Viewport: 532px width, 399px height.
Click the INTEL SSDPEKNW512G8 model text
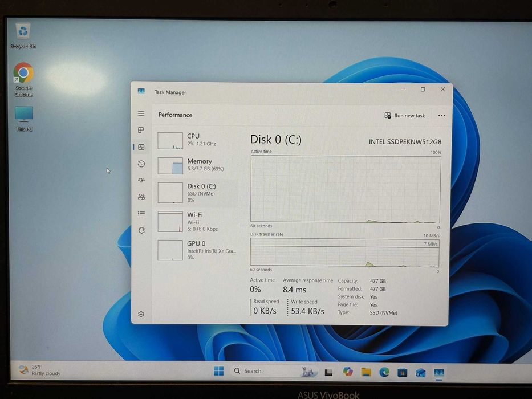click(x=405, y=142)
